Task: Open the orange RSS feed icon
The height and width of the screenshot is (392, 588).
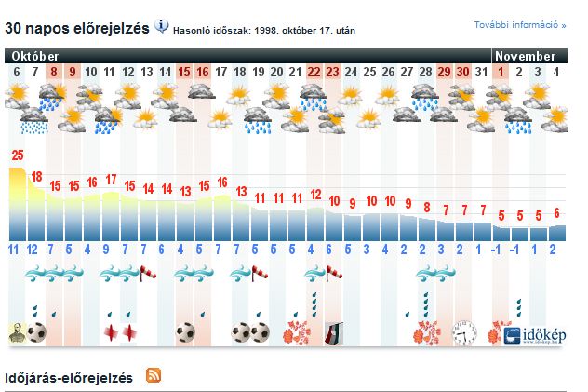Action: [154, 375]
